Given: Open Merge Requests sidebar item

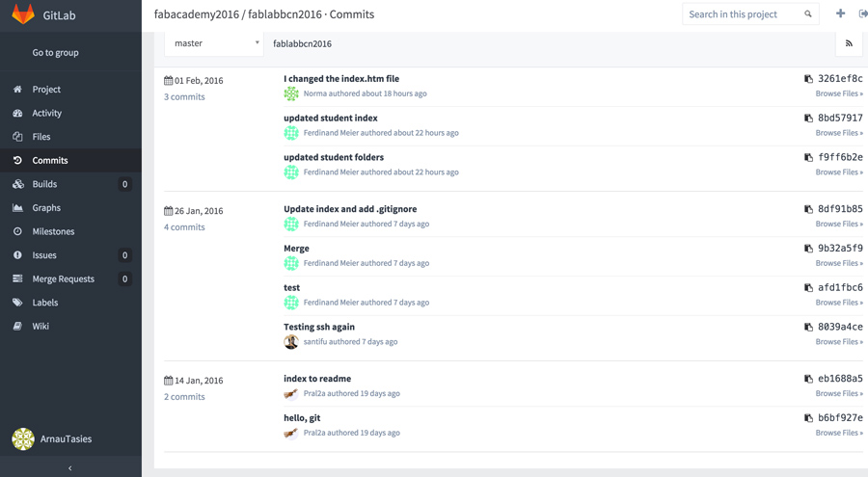Looking at the screenshot, I should (70, 278).
